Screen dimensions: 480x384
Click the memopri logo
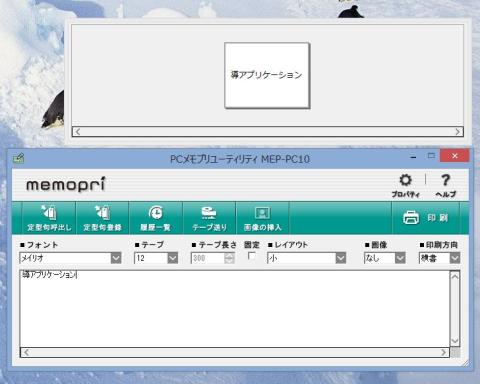click(66, 184)
